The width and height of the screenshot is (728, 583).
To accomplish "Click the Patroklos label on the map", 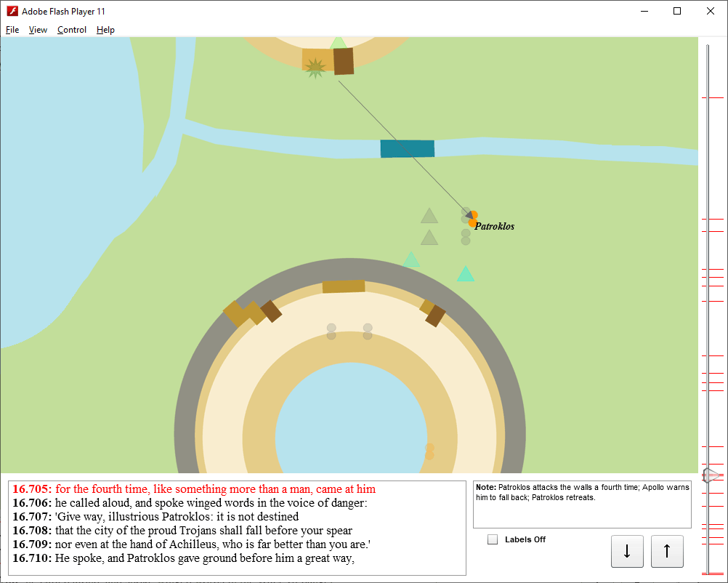I will pyautogui.click(x=495, y=226).
